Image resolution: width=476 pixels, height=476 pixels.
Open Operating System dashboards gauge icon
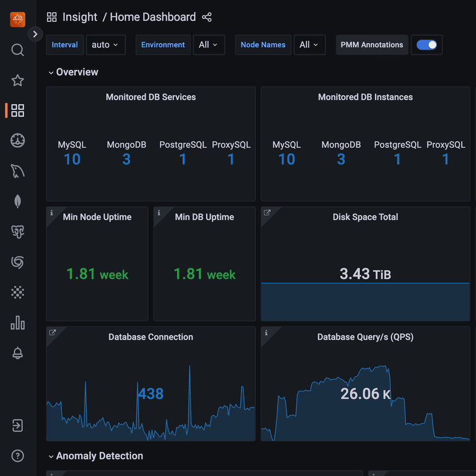[17, 140]
